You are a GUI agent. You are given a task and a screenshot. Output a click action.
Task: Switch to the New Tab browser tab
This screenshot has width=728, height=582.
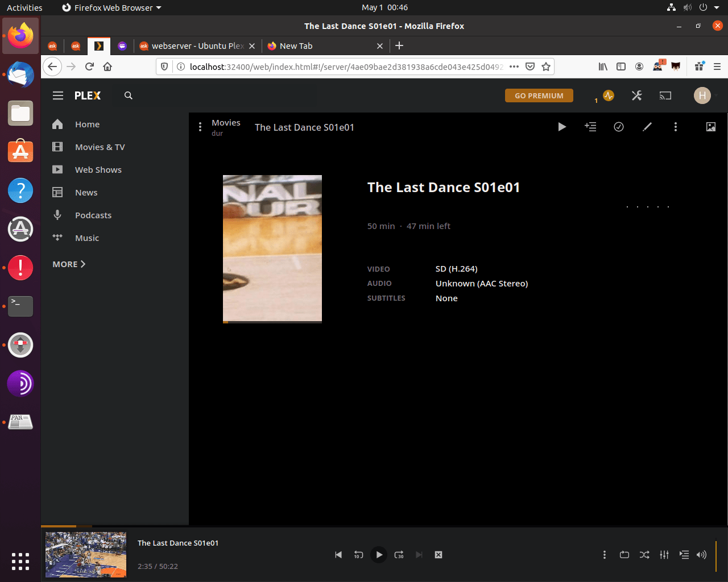tap(296, 46)
